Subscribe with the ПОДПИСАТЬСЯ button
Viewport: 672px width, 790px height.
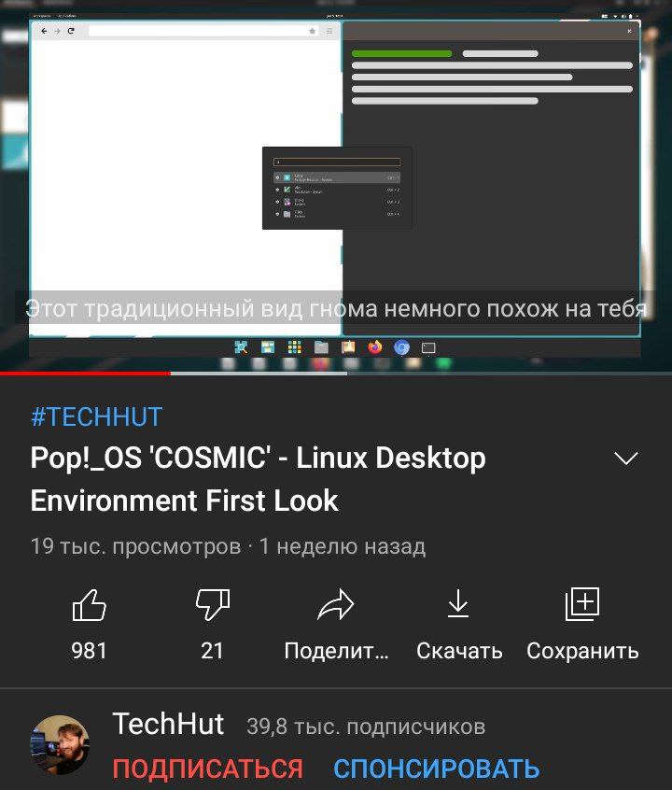click(207, 769)
